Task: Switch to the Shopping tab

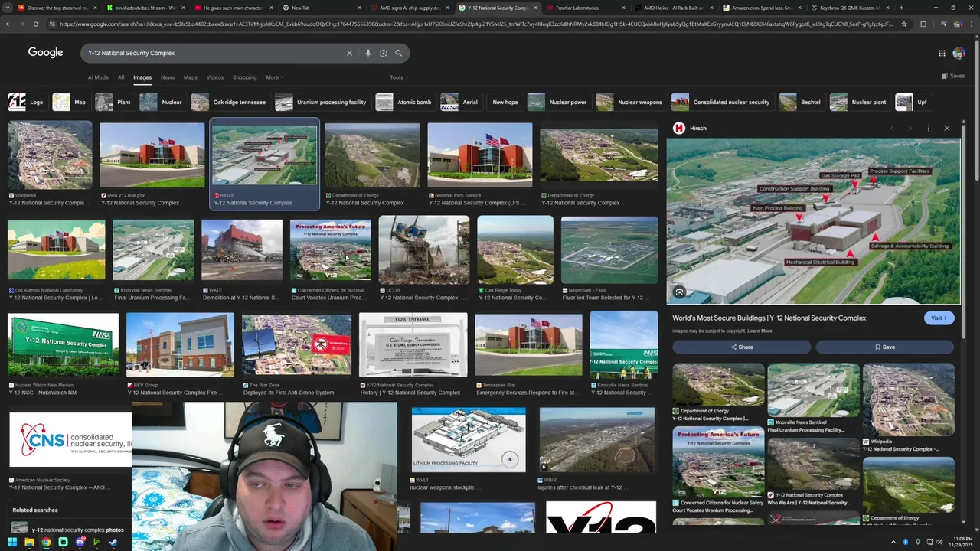Action: pos(244,77)
